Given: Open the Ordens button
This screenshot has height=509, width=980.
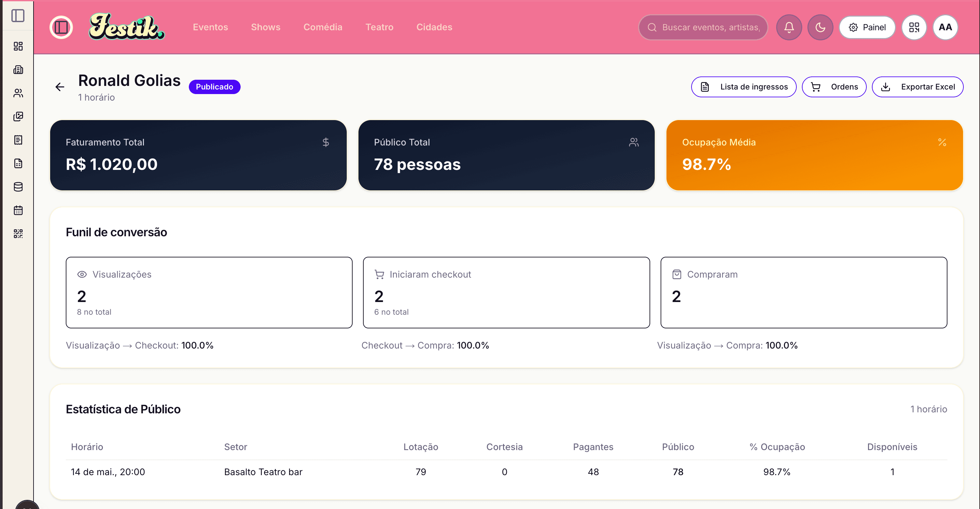Looking at the screenshot, I should click(x=834, y=87).
